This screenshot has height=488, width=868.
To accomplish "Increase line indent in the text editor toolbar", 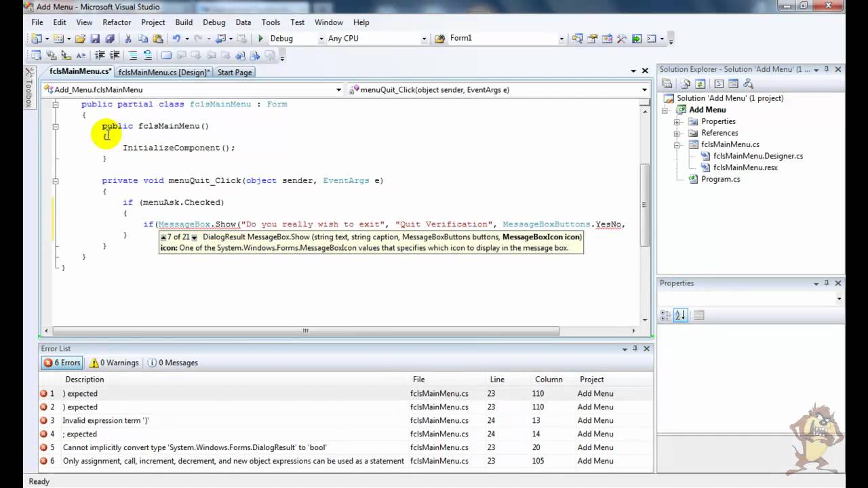I will 115,56.
